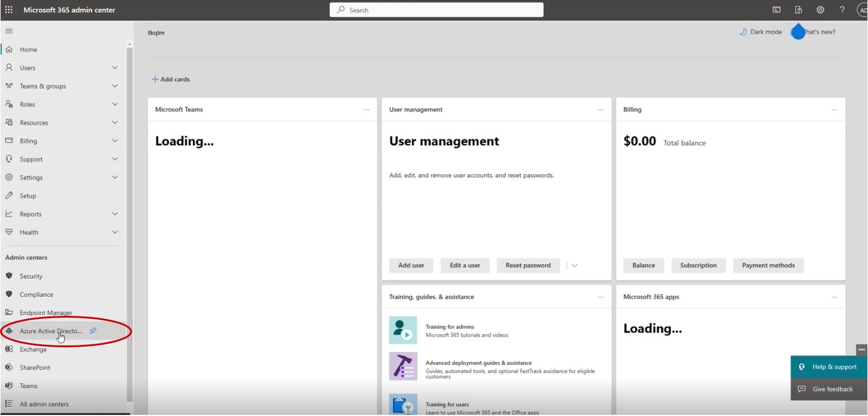Click the Support headset icon

click(9, 159)
